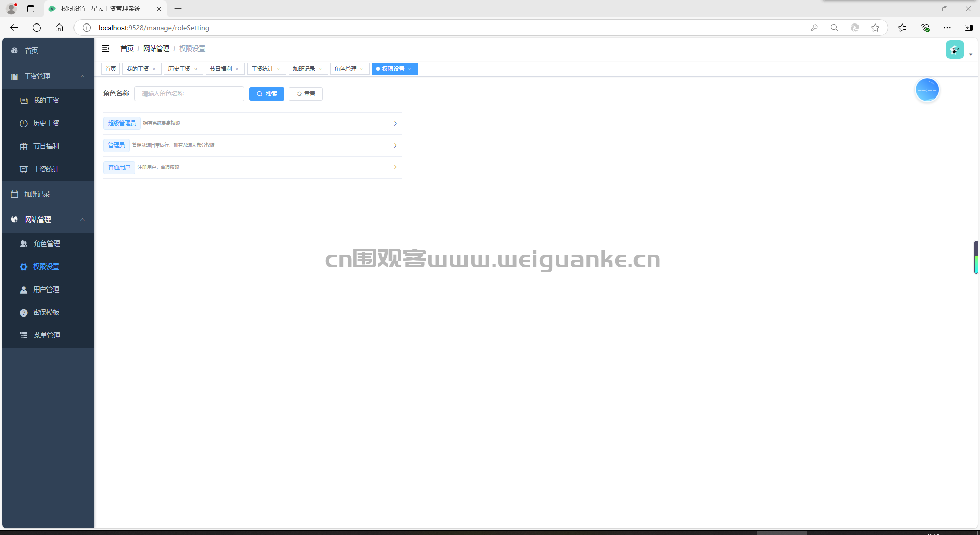The image size is (980, 535).
Task: Switch to the 历史工资 tag tab
Action: (x=179, y=69)
